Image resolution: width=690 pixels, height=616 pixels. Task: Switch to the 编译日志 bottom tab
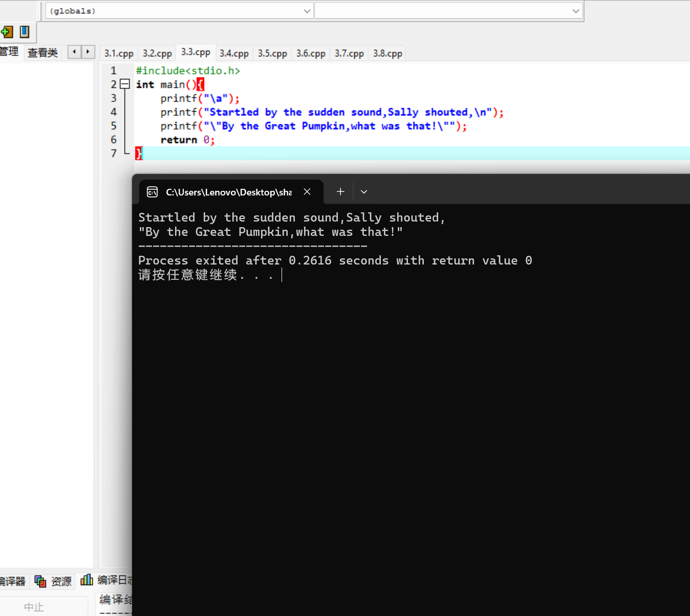point(106,580)
